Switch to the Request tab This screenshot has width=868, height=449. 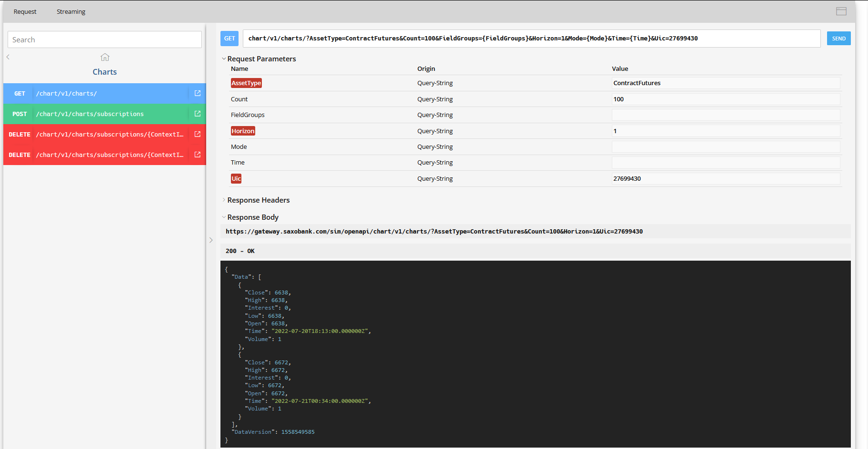point(25,11)
